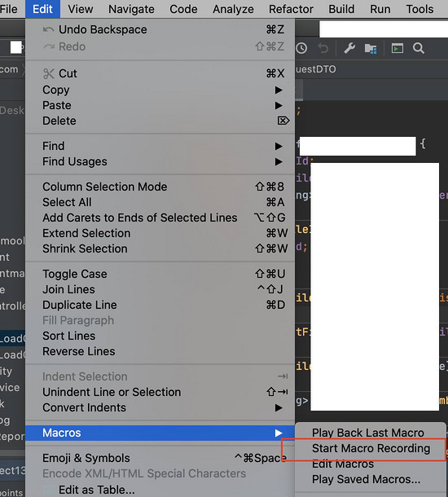The height and width of the screenshot is (497, 448).
Task: Open settings via wrench icon
Action: [x=349, y=48]
